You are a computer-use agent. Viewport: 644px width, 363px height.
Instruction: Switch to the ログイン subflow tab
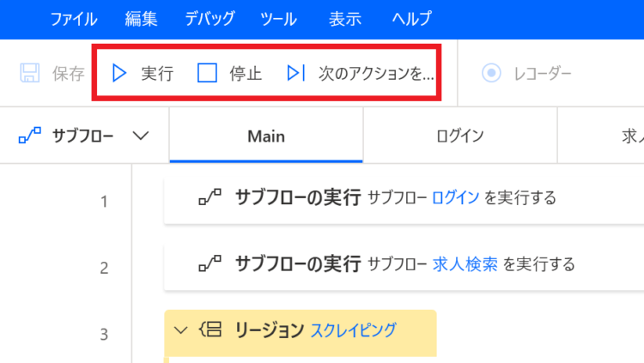point(460,136)
